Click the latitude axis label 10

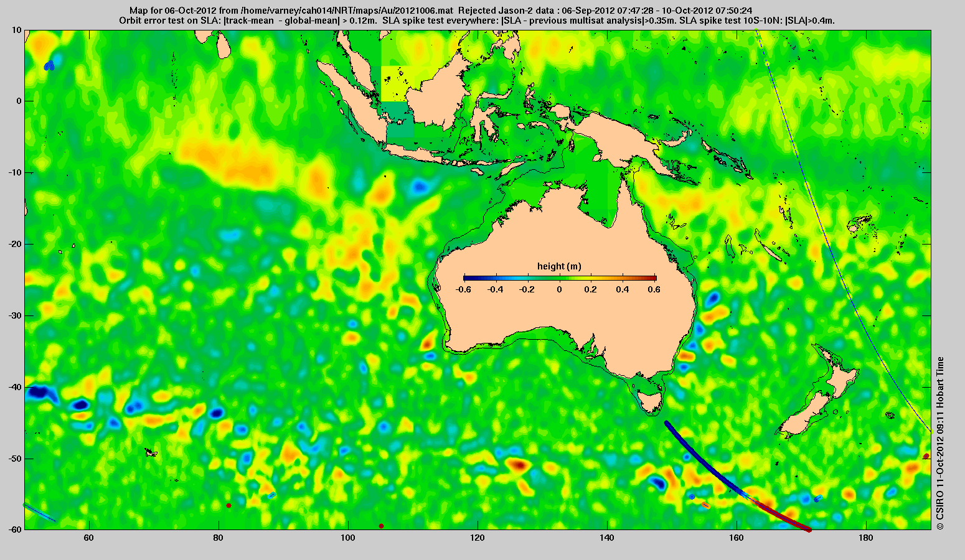(x=17, y=30)
